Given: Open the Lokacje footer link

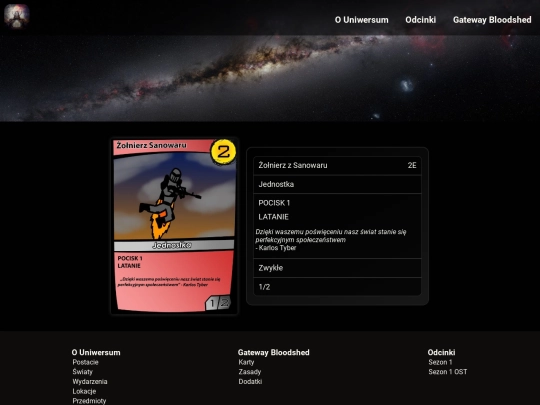Looking at the screenshot, I should point(84,391).
